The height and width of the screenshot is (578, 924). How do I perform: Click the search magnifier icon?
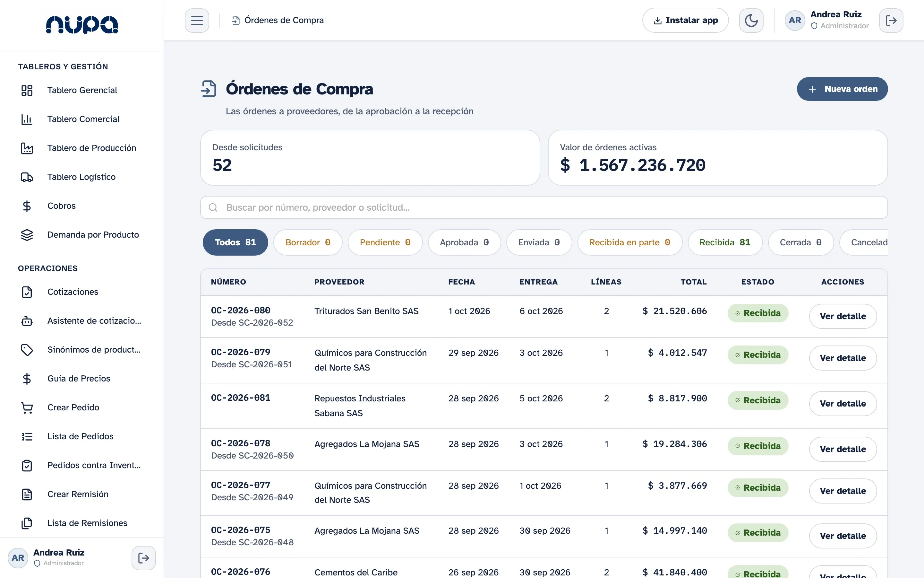coord(213,207)
